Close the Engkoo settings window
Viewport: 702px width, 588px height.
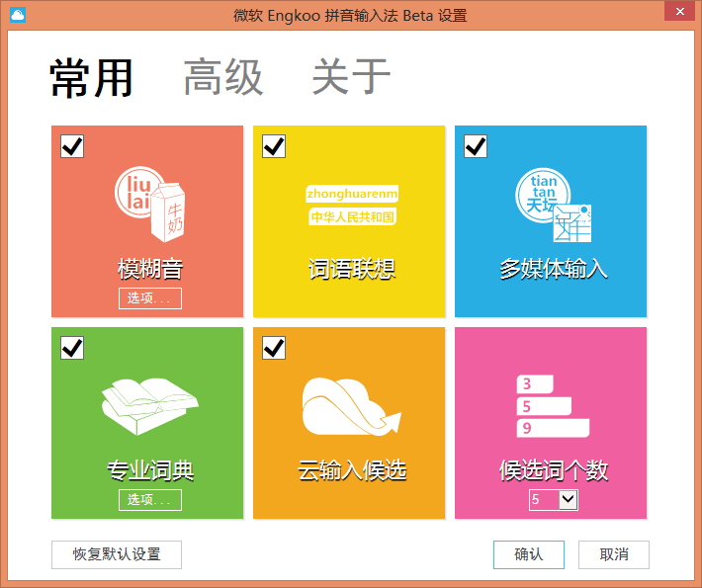point(679,12)
